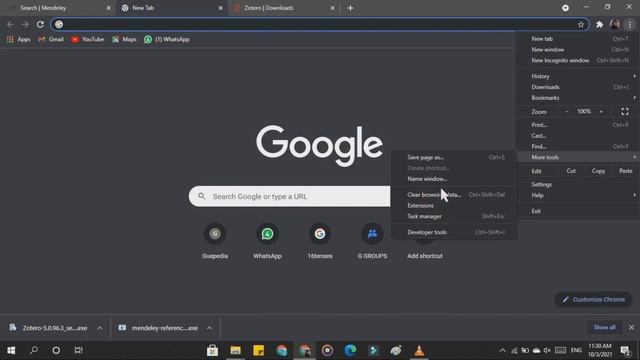Select Downloads in the Chrome menu

(578, 87)
